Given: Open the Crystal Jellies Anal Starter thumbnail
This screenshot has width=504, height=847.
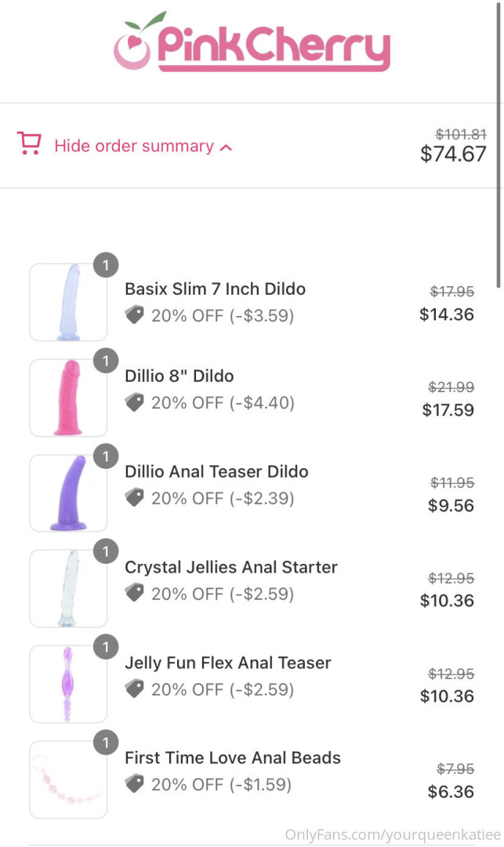Looking at the screenshot, I should (x=68, y=589).
